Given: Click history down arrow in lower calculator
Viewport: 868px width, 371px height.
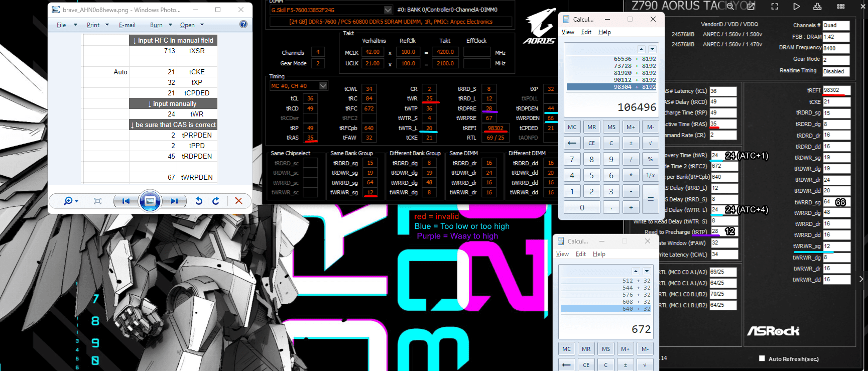Looking at the screenshot, I should (647, 271).
